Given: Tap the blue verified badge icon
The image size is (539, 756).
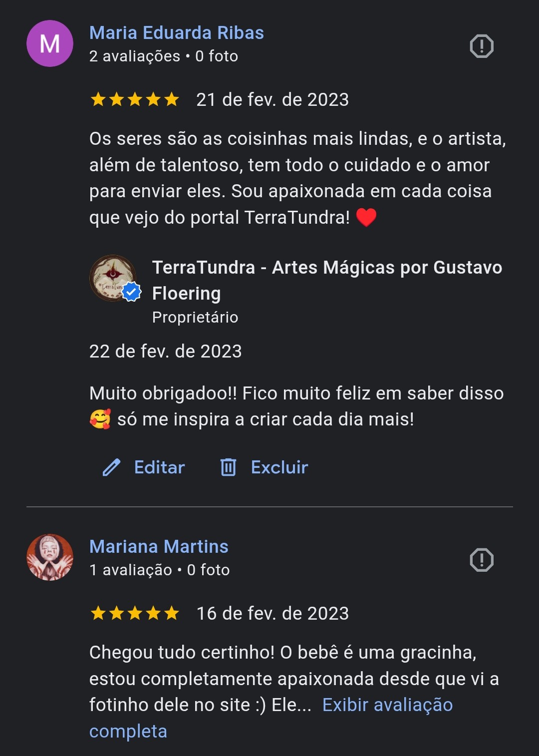Looking at the screenshot, I should pyautogui.click(x=132, y=292).
